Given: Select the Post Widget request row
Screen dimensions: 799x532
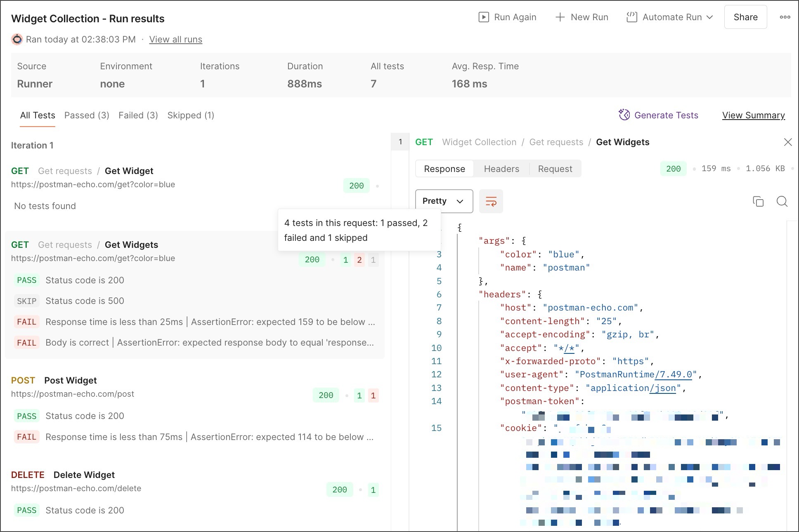Looking at the screenshot, I should coord(71,380).
